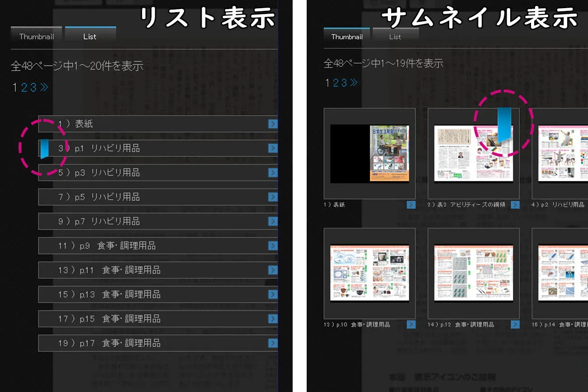Select the 7) p.5 リハビリ用品 list entry

coord(154,197)
